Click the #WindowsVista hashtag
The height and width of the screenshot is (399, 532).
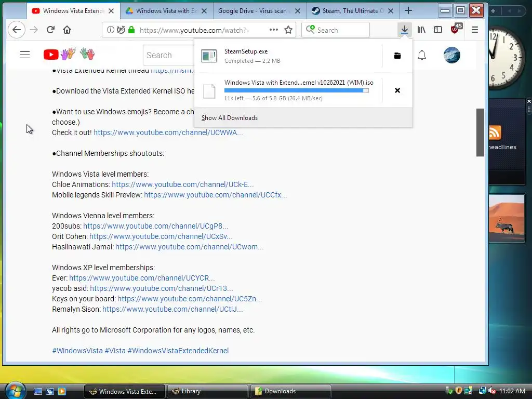coord(77,351)
